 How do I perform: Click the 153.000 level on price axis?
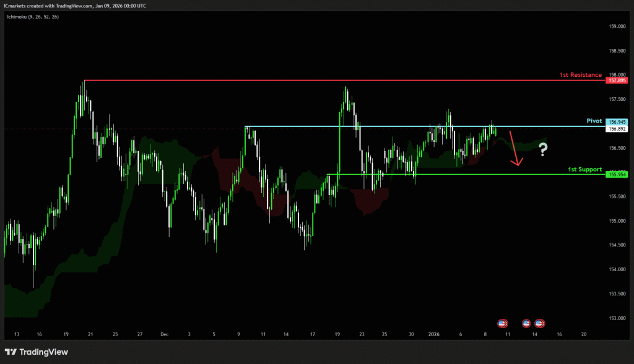[x=617, y=318]
